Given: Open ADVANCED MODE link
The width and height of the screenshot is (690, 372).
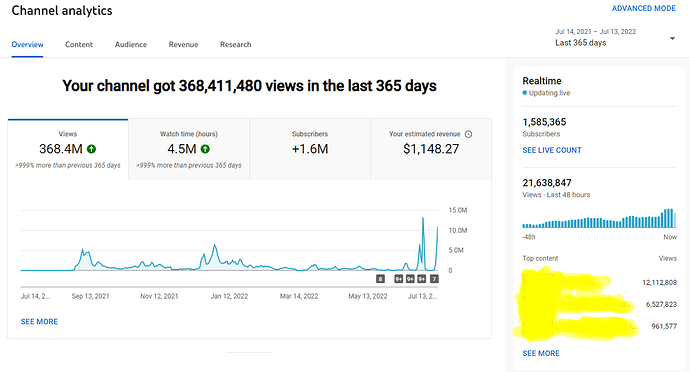Looking at the screenshot, I should point(643,8).
